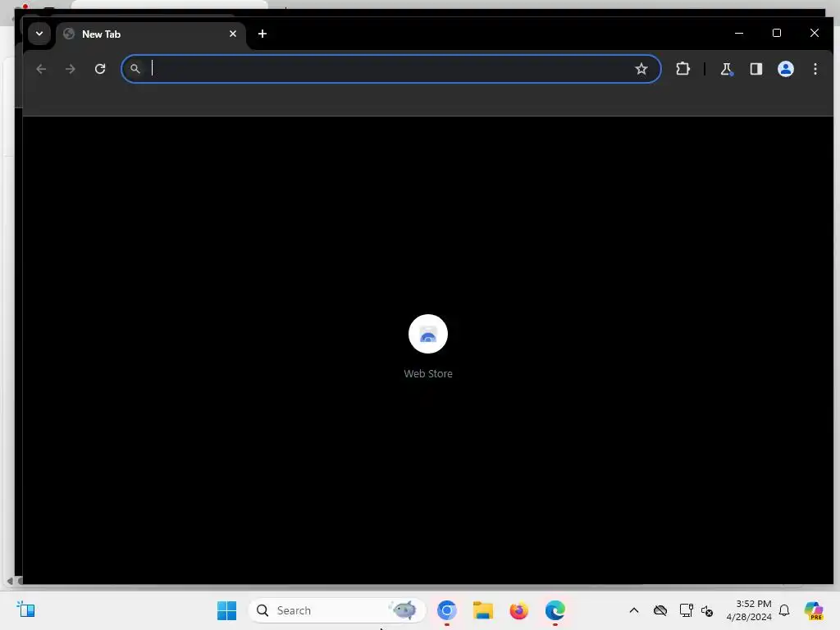Screen dimensions: 840x630
Task: Click the muted volume tray icon
Action: pyautogui.click(x=707, y=610)
